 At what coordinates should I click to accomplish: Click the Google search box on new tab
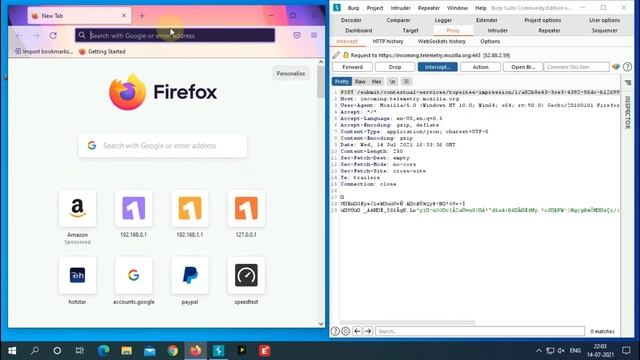[x=162, y=146]
